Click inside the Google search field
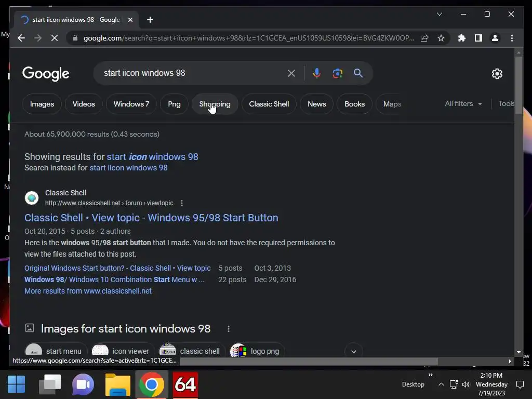The image size is (532, 399). 193,73
